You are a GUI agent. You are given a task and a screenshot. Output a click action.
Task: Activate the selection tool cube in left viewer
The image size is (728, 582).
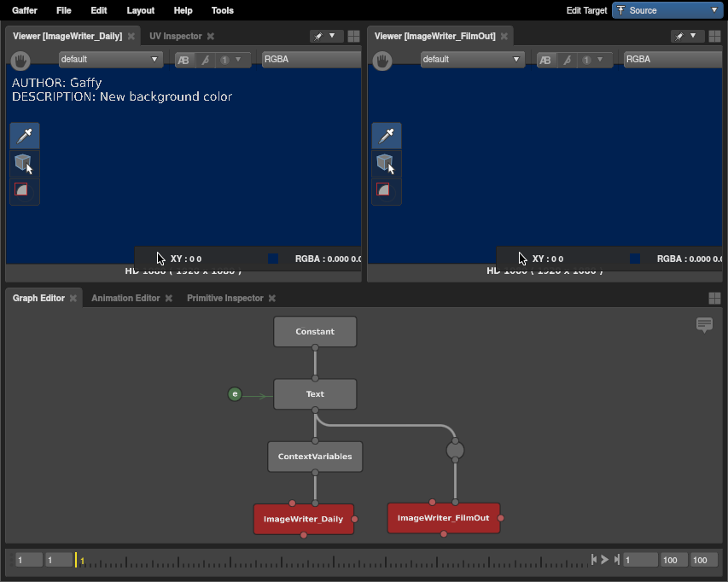[x=25, y=163]
